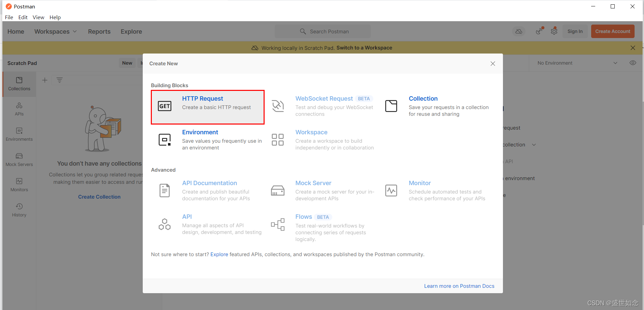
Task: Click the Environment icon in Create New
Action: 165,140
